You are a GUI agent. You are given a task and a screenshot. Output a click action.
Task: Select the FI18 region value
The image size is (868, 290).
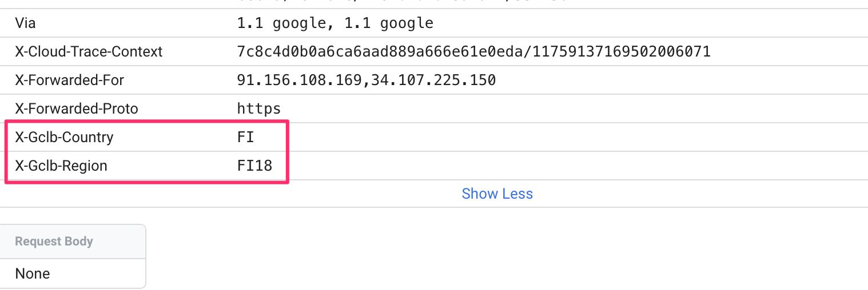pyautogui.click(x=254, y=166)
